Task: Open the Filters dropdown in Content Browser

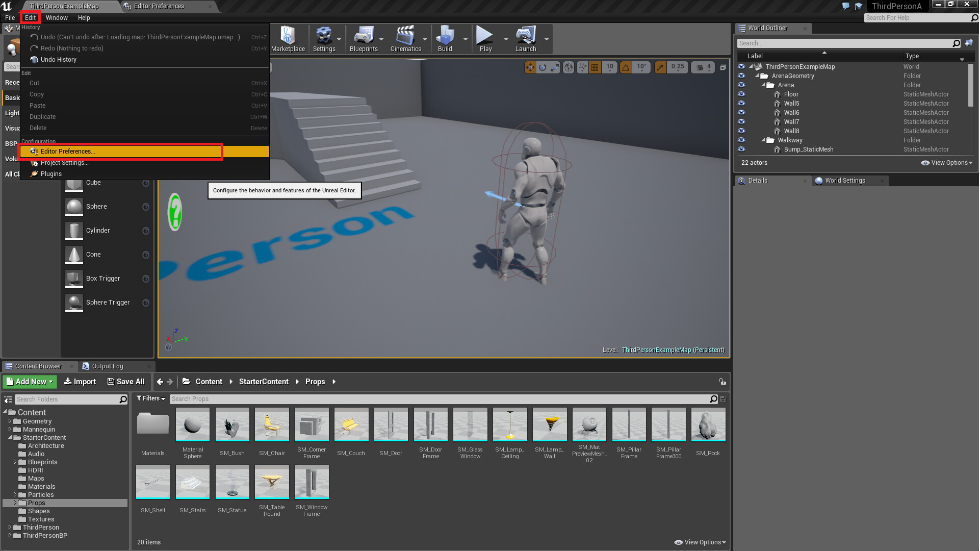Action: click(x=151, y=398)
